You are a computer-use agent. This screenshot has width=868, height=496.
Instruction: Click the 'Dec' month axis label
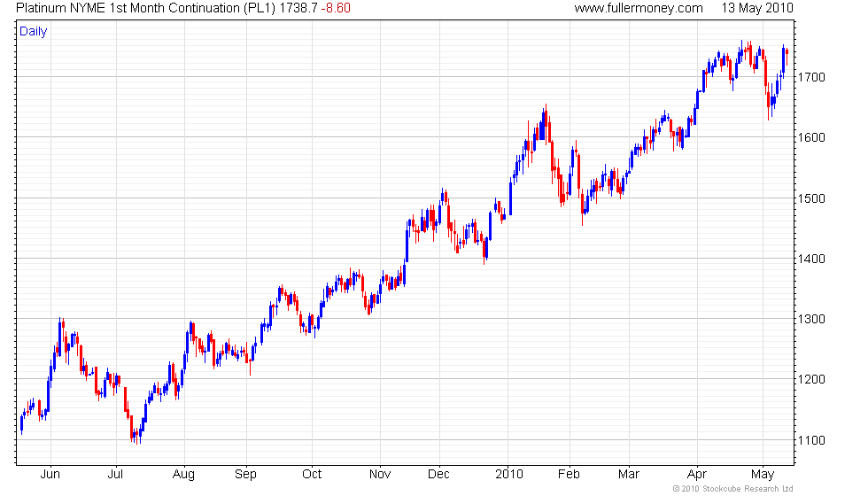tap(439, 475)
